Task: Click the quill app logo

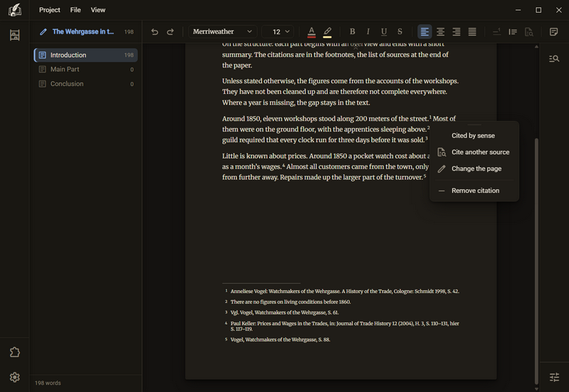Action: [x=15, y=10]
